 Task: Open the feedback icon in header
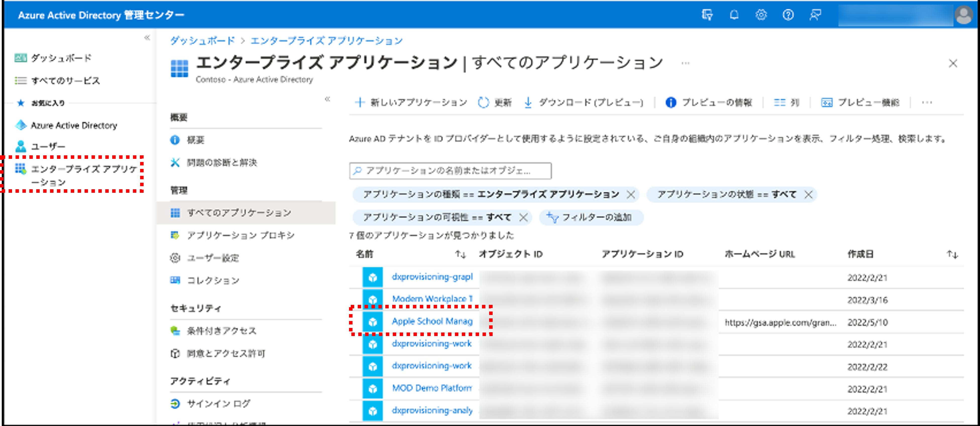tap(815, 15)
